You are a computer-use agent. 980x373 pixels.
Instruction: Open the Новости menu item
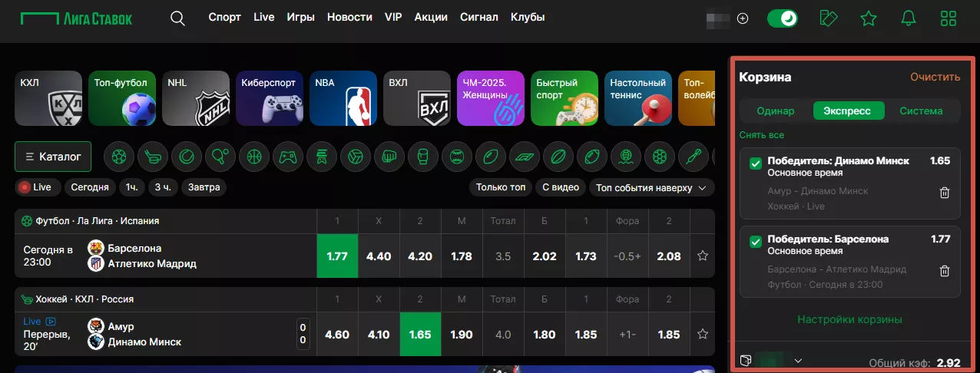[x=349, y=17]
